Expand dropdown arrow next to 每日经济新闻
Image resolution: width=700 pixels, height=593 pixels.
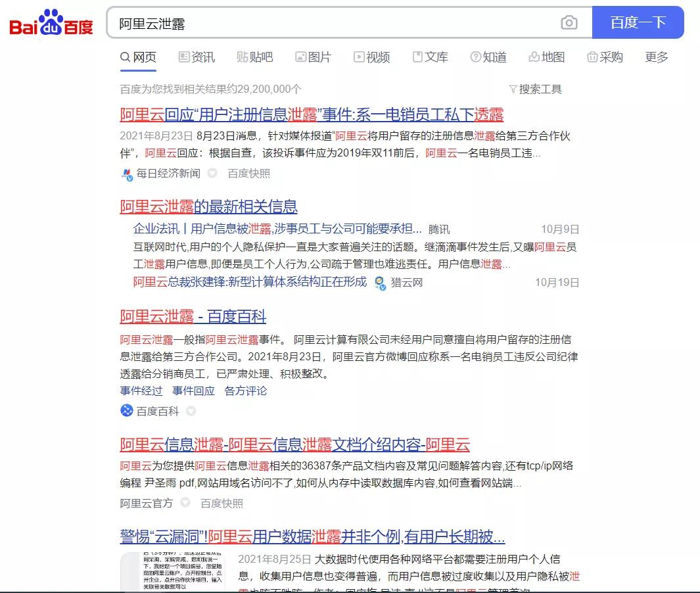[212, 173]
